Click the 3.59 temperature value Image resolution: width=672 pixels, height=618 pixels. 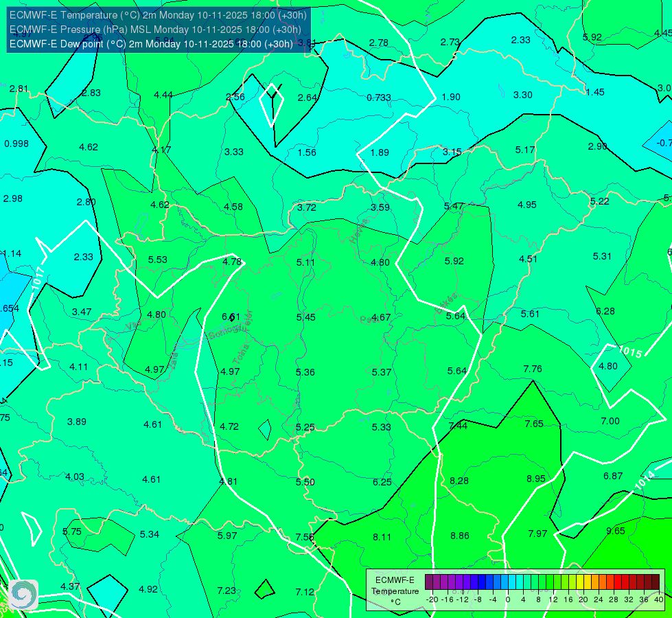click(380, 207)
